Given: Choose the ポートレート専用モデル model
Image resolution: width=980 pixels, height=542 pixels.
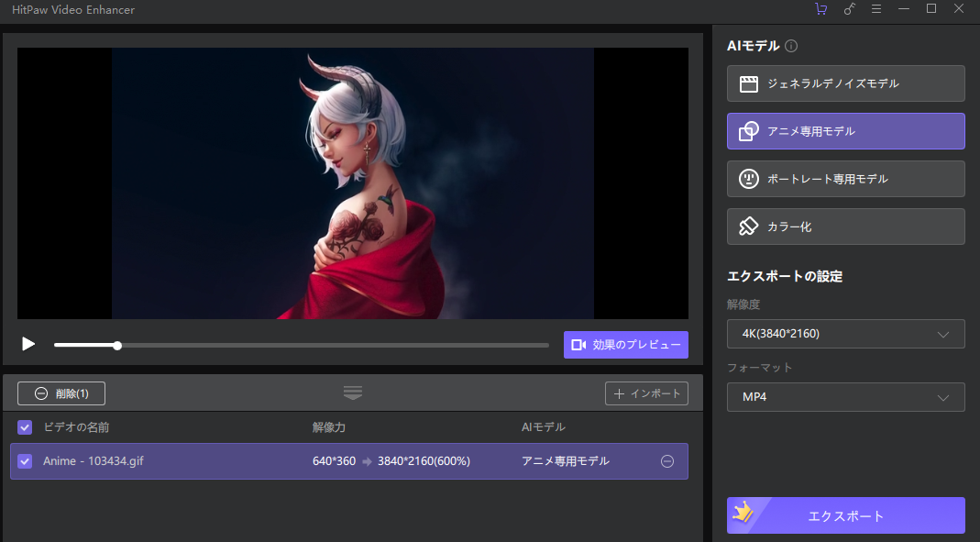Looking at the screenshot, I should point(845,179).
